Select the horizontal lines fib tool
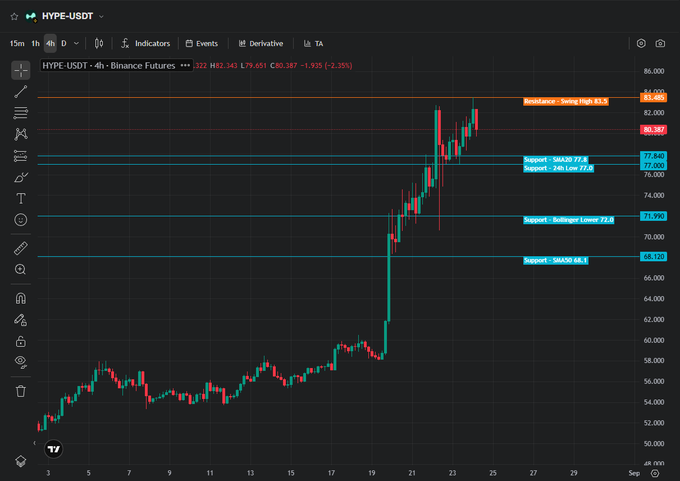Viewport: 680px width, 481px height. tap(20, 113)
